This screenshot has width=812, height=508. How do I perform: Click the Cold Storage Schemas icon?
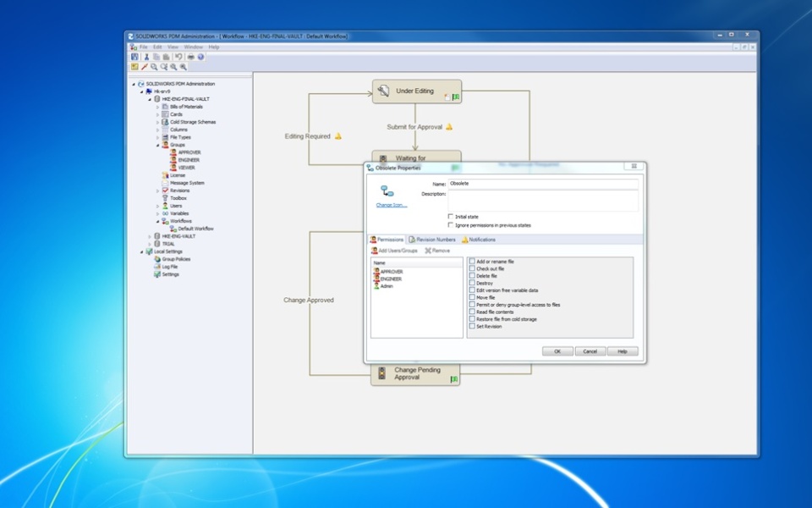click(x=165, y=122)
